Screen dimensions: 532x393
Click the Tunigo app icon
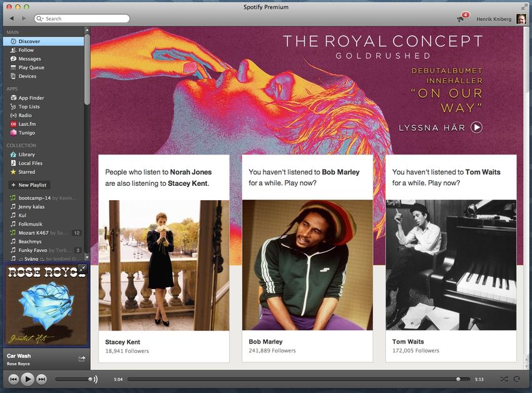[x=13, y=133]
